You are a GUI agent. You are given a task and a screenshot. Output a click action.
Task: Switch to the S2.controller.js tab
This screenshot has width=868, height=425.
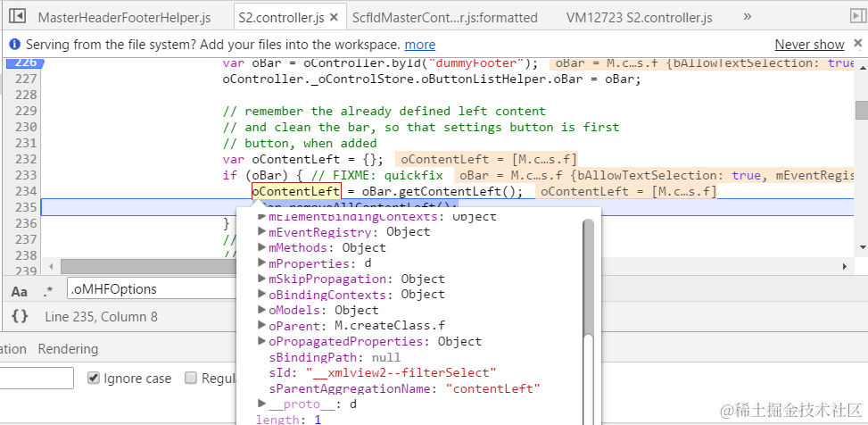tap(281, 18)
